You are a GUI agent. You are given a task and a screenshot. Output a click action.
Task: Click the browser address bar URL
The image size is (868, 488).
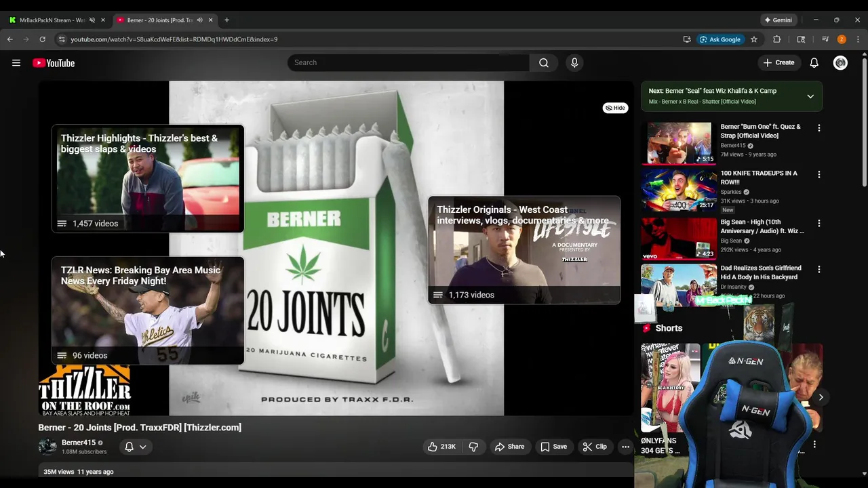(174, 39)
